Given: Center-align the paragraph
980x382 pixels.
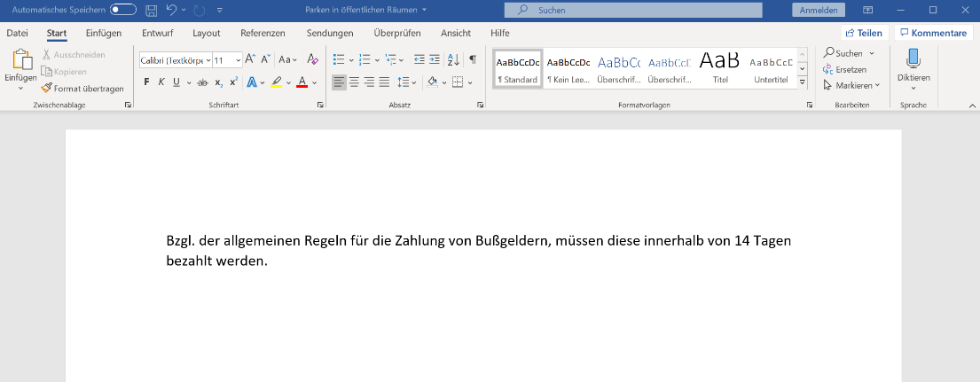Looking at the screenshot, I should click(354, 82).
